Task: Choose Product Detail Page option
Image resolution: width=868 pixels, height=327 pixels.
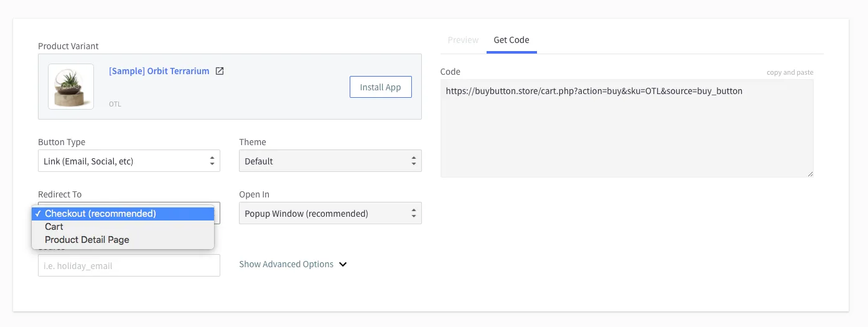Action: tap(87, 240)
